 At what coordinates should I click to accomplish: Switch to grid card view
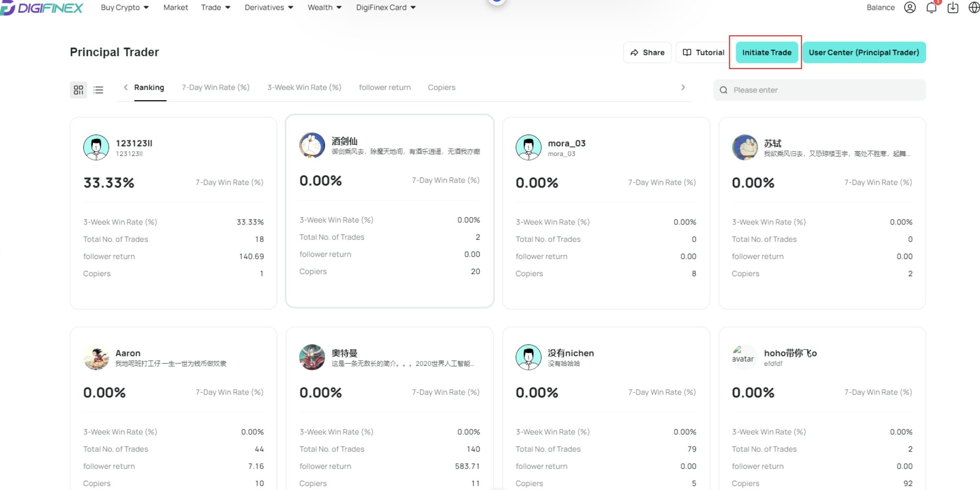(x=78, y=90)
